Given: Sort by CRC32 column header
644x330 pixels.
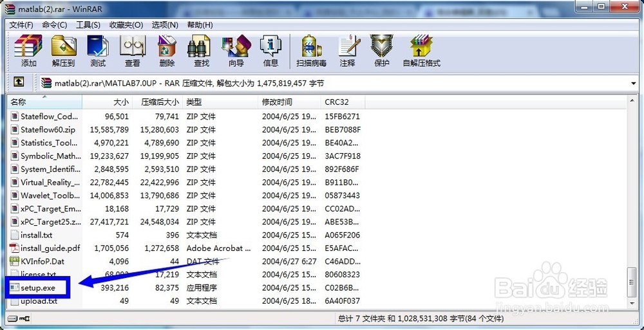Looking at the screenshot, I should 343,102.
